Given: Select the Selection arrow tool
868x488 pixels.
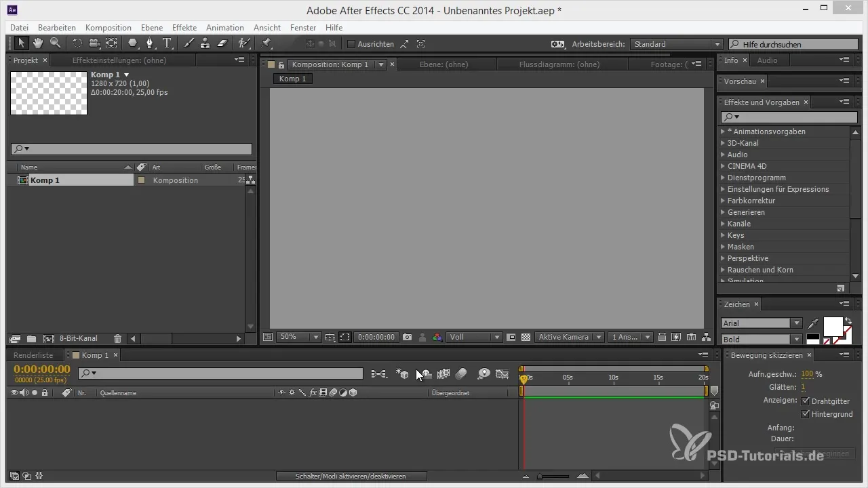Looking at the screenshot, I should pos(20,43).
